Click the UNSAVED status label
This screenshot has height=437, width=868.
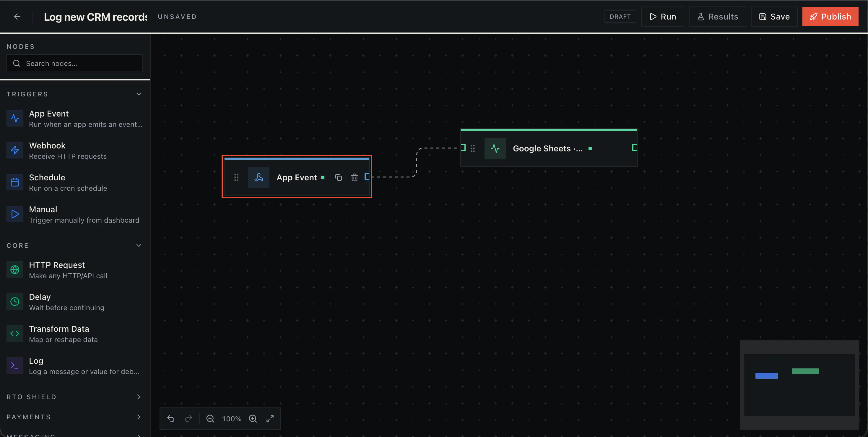177,17
